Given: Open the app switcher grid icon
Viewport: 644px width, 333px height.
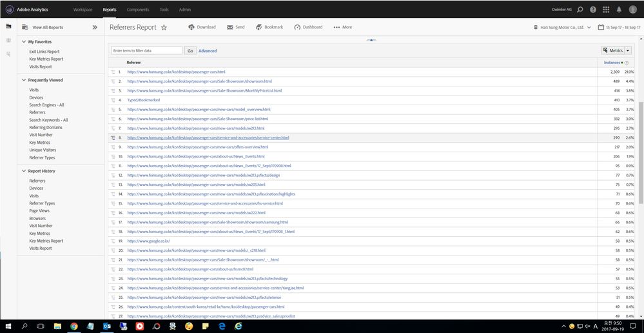Looking at the screenshot, I should click(x=606, y=10).
